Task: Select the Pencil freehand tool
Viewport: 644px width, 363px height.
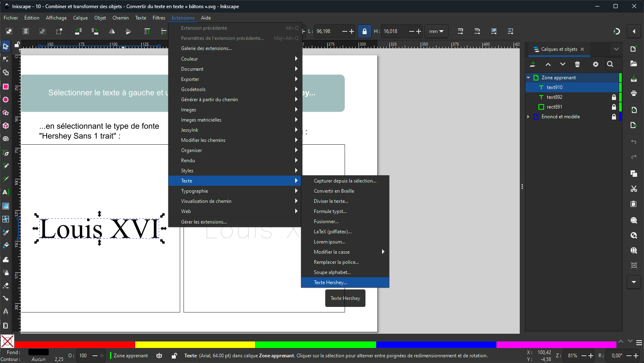Action: (x=6, y=166)
